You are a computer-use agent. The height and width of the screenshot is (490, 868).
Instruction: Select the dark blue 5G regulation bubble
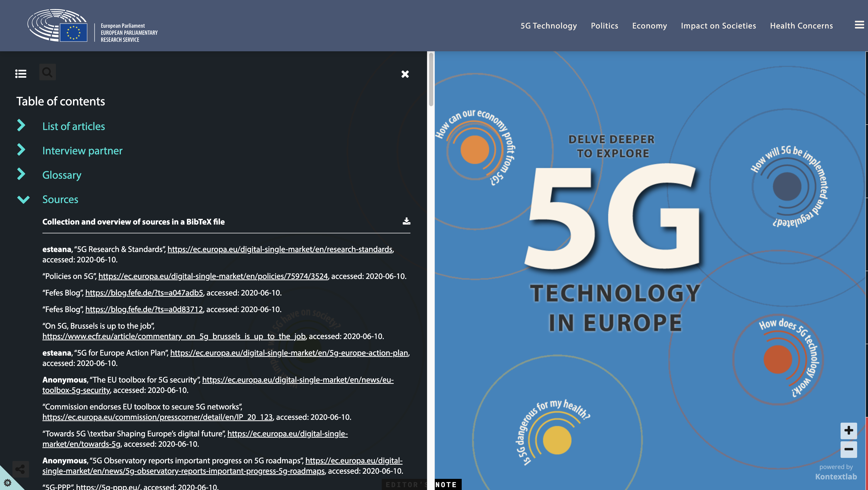787,186
